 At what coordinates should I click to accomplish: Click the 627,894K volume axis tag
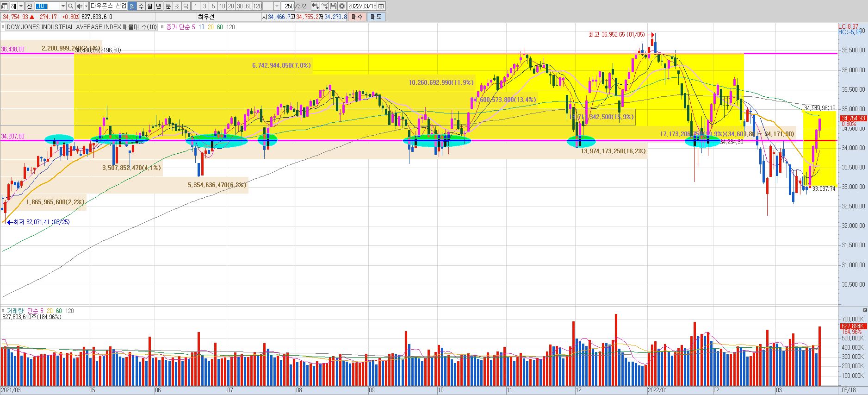(x=853, y=326)
